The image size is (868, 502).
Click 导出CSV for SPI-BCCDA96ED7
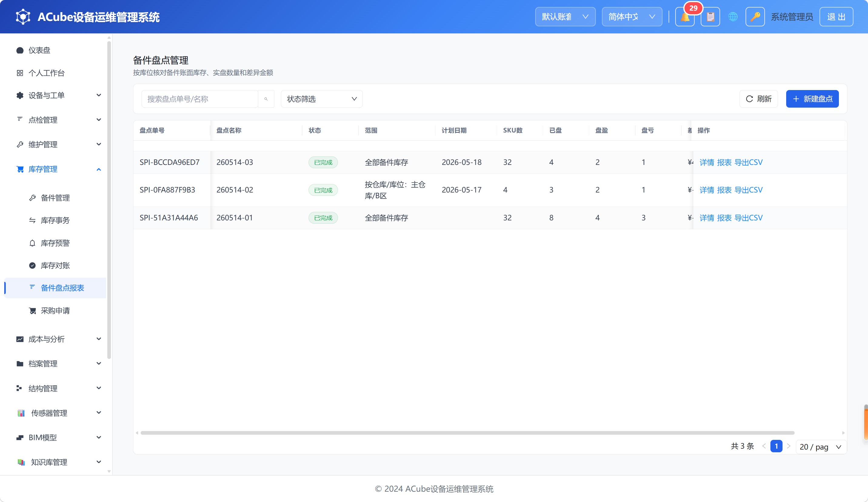(x=749, y=162)
